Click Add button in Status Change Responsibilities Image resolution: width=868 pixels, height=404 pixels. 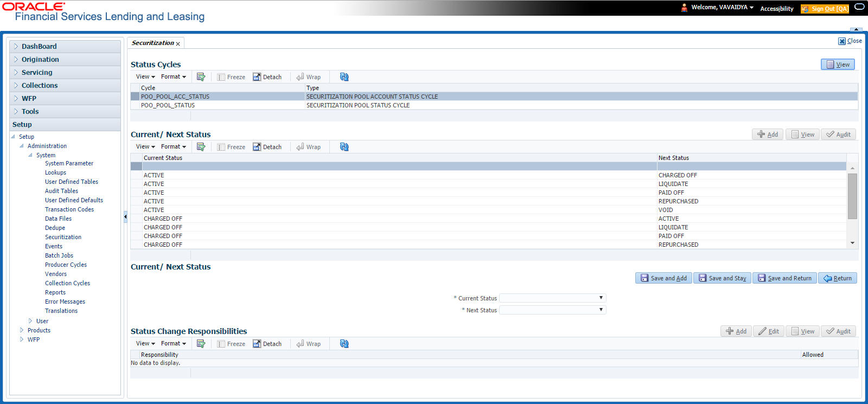[736, 331]
